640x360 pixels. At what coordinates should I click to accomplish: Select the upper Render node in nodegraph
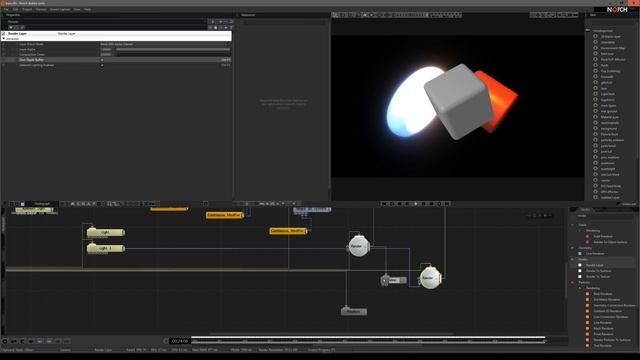(x=358, y=246)
